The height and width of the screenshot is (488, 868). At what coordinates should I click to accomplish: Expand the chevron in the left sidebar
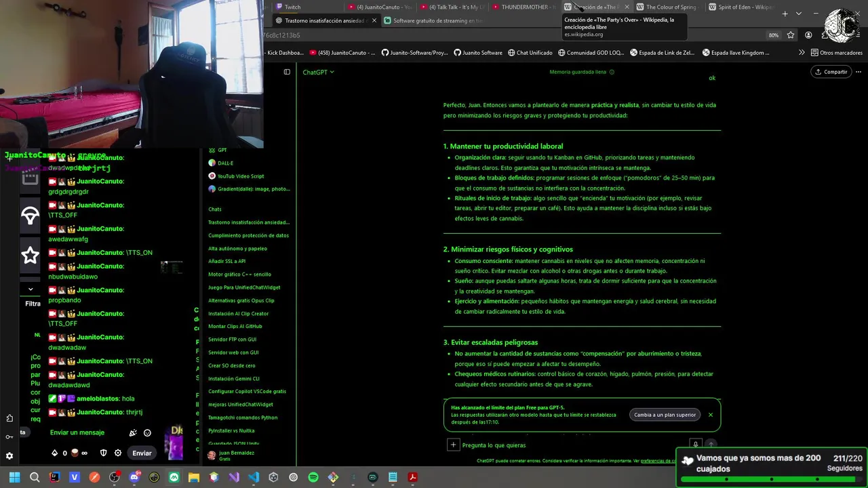click(30, 289)
